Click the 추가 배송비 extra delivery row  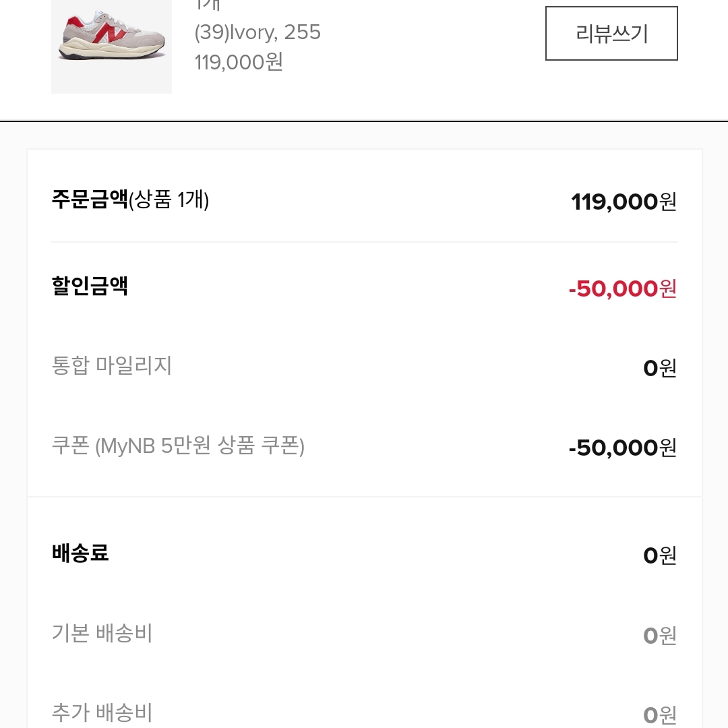click(x=102, y=712)
